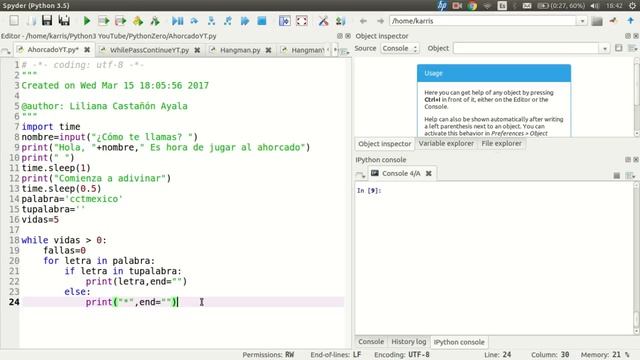Click into the Object input field

coord(527,48)
